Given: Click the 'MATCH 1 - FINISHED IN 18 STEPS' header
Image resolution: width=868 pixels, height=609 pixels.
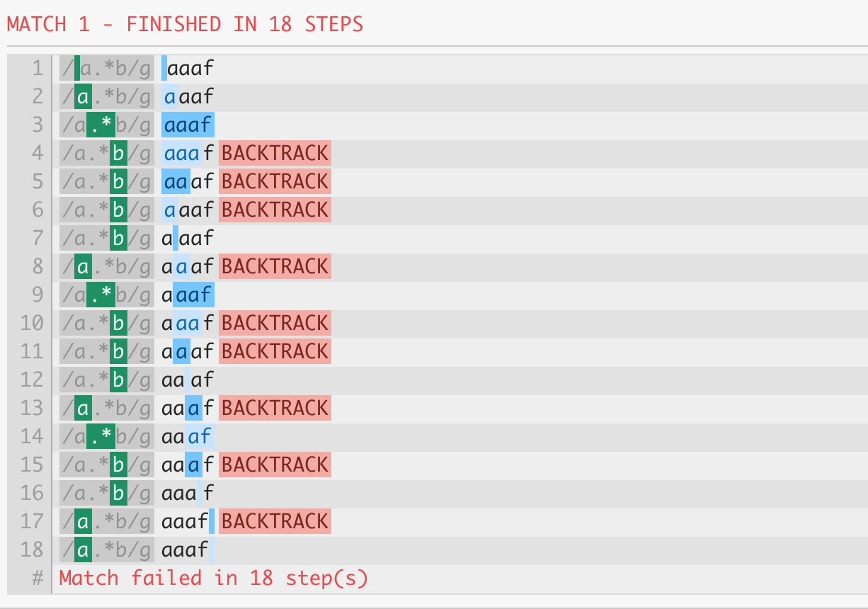Looking at the screenshot, I should [185, 24].
